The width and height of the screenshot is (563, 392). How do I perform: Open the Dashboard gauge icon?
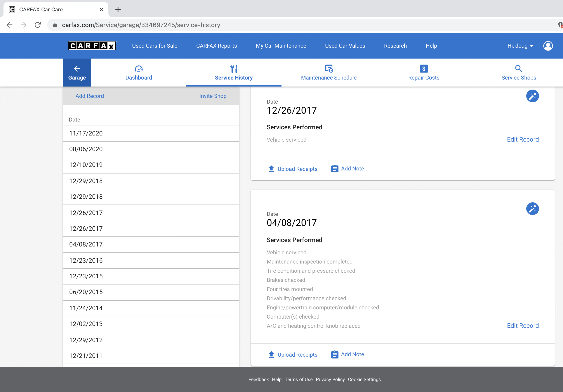click(139, 69)
